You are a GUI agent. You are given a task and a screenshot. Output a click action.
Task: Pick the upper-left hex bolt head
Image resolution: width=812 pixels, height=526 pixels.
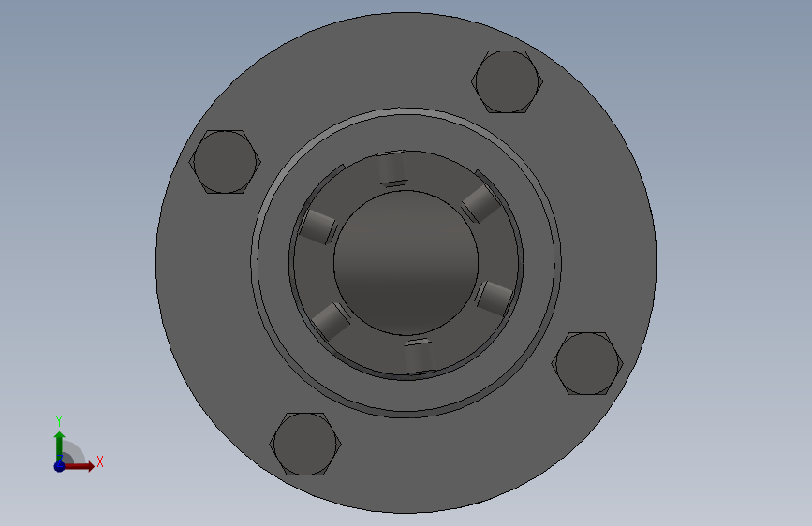(x=225, y=162)
